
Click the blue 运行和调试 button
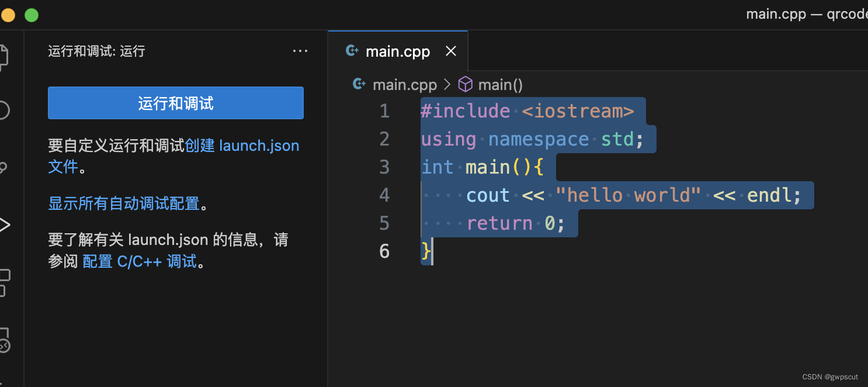coord(175,103)
